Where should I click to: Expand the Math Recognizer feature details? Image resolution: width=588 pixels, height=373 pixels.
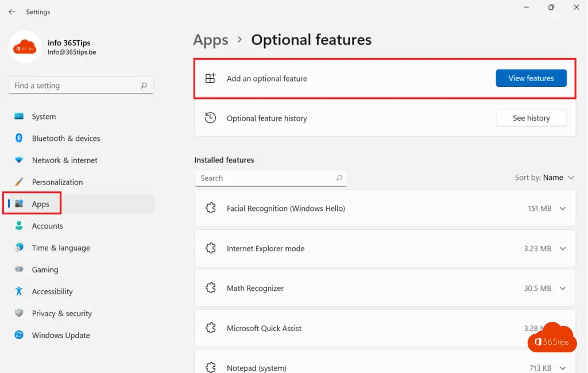click(x=562, y=289)
